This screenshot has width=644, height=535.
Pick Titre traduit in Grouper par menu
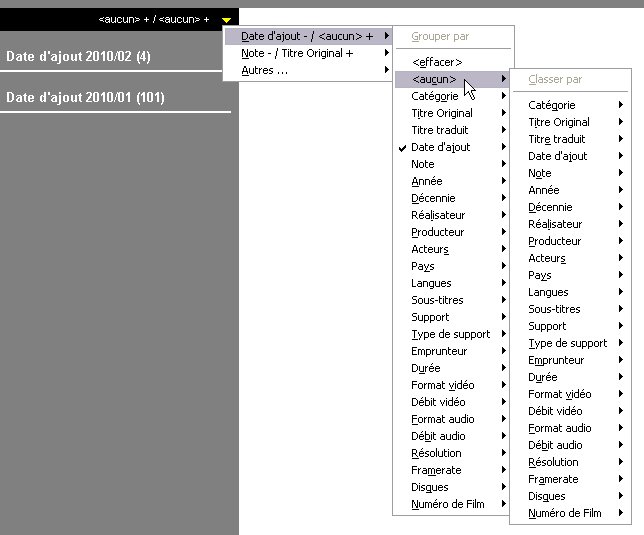coord(451,130)
